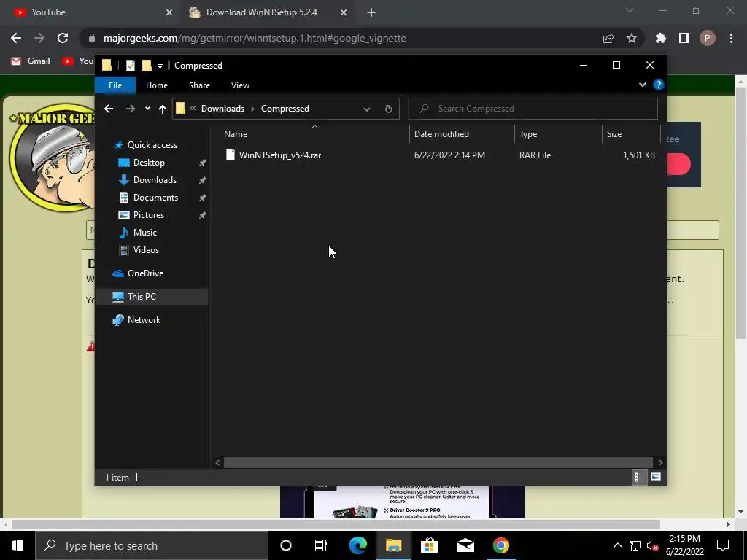Click Compressed in the address breadcrumb
The width and height of the screenshot is (747, 560).
click(x=285, y=109)
